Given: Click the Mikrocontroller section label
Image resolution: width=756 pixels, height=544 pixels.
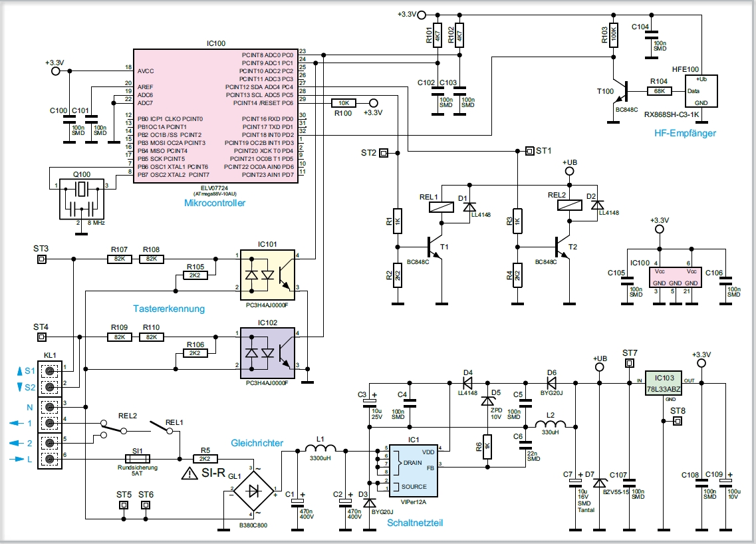Looking at the screenshot, I should click(215, 203).
